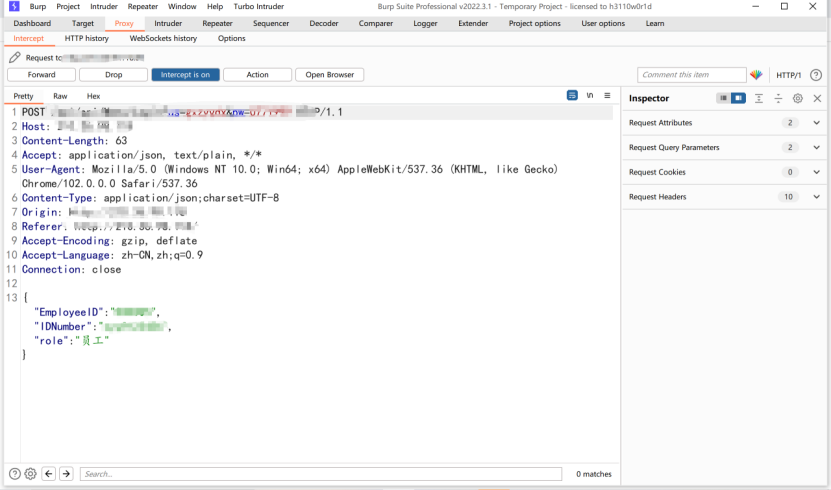
Task: Open Inspector settings gear
Action: tap(798, 98)
